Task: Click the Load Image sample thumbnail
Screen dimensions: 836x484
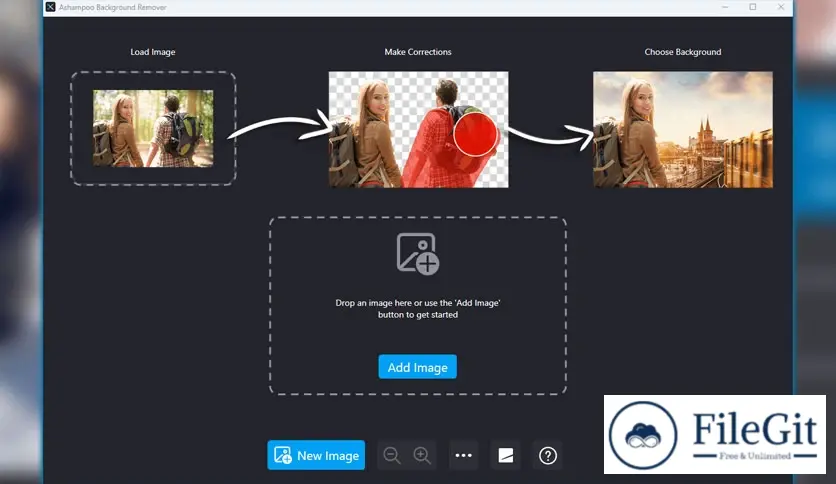Action: tap(153, 128)
